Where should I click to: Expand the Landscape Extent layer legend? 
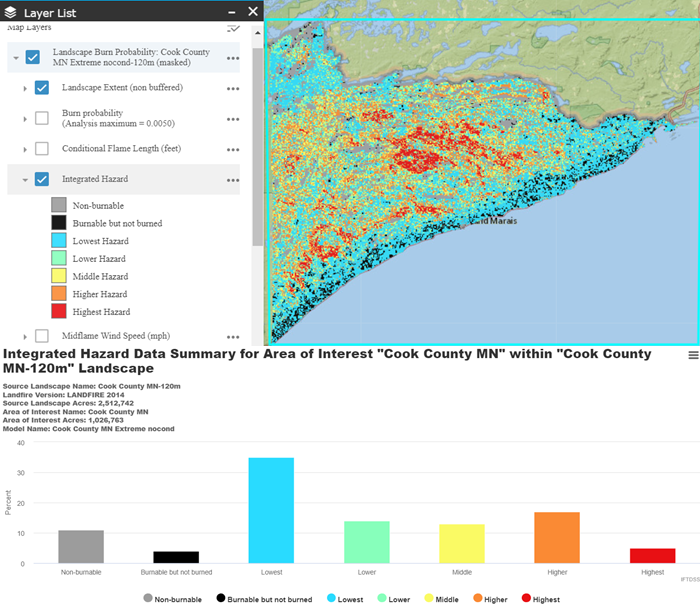25,88
